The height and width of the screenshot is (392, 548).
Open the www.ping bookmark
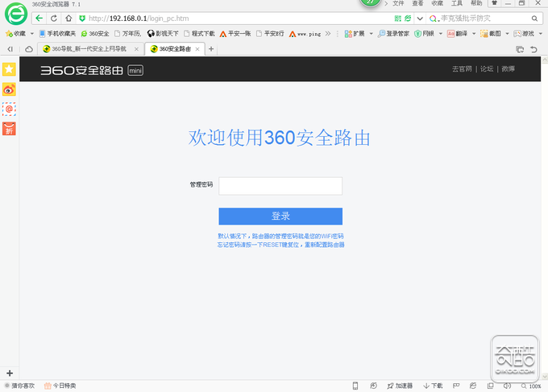(x=305, y=34)
